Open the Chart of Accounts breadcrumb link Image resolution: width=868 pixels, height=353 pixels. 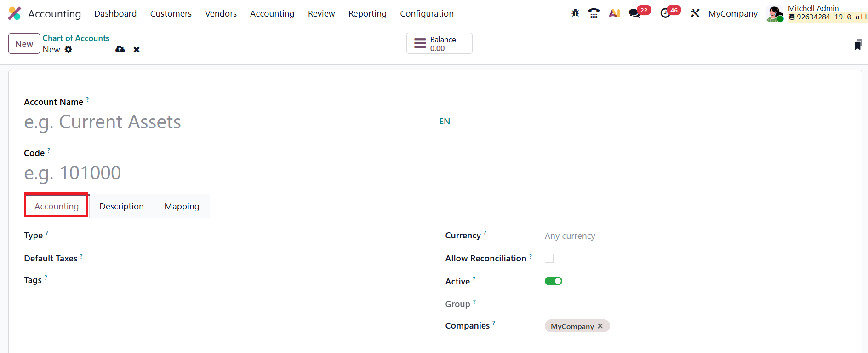pyautogui.click(x=76, y=38)
